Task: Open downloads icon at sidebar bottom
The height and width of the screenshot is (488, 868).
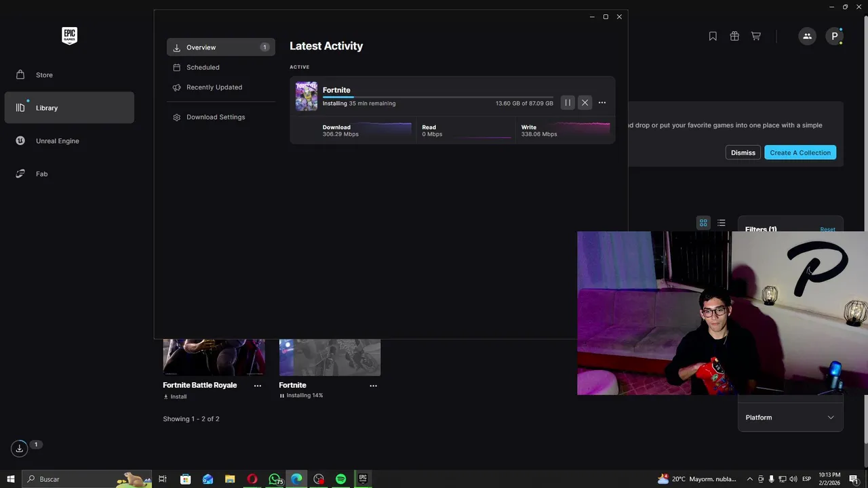Action: [19, 448]
